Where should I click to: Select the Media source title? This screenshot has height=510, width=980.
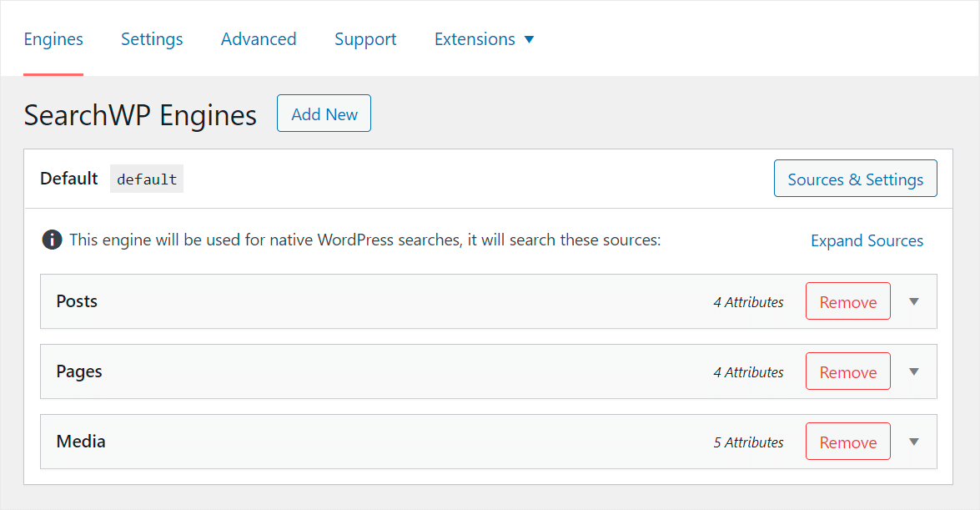click(81, 442)
